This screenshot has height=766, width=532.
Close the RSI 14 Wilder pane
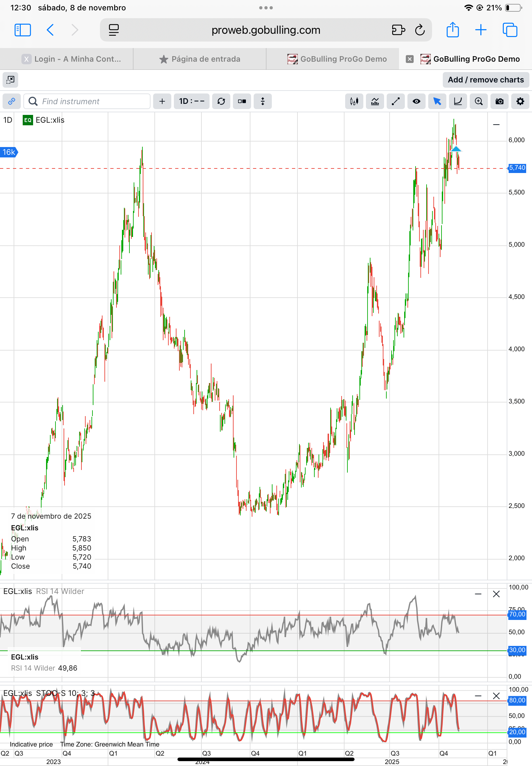click(x=496, y=594)
